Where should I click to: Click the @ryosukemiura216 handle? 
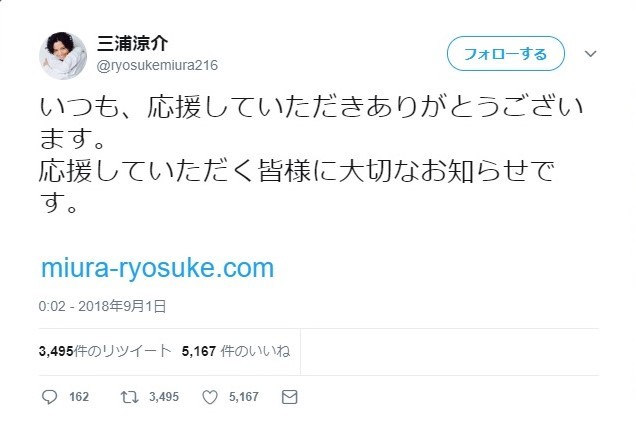coord(156,66)
